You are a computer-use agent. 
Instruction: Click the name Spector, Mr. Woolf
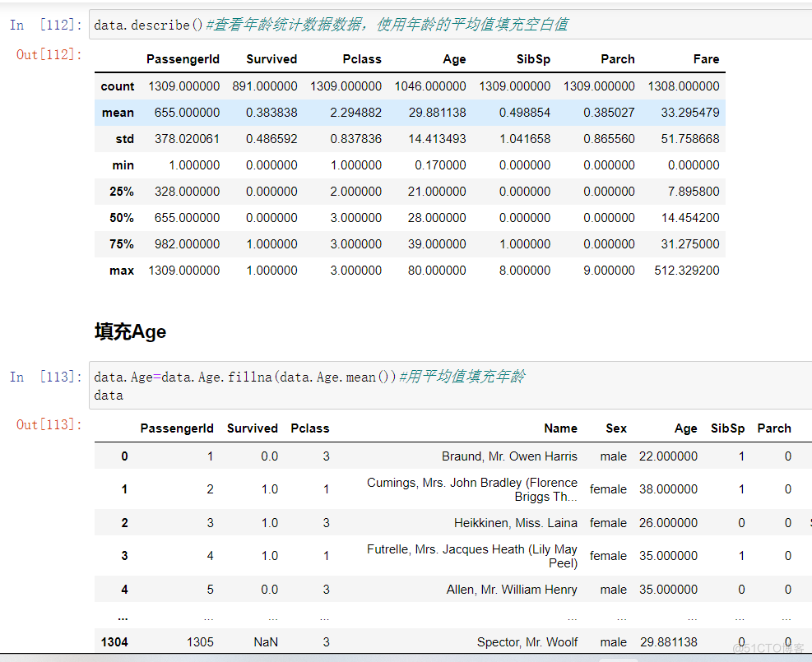527,642
